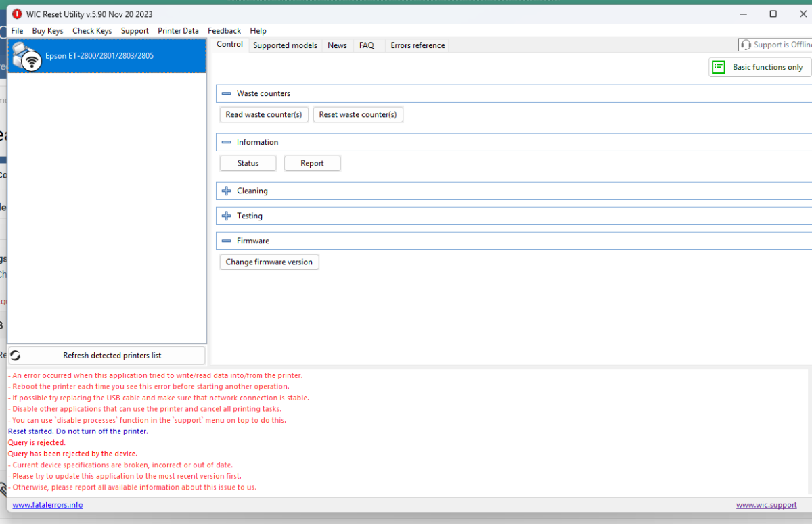The image size is (812, 524).
Task: Click Reset waste counter(s) button
Action: [358, 114]
